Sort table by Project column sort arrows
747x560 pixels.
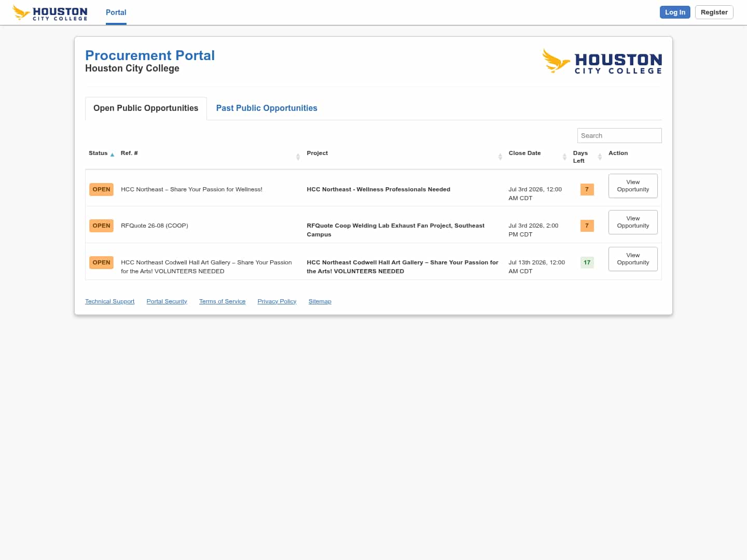[x=500, y=157]
